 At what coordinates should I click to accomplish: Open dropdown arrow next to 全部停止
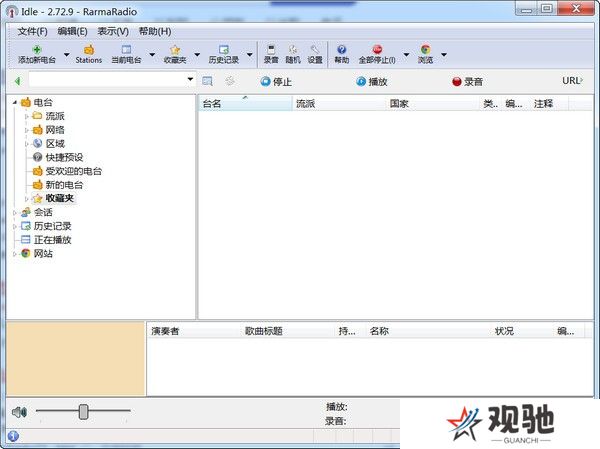pos(406,55)
